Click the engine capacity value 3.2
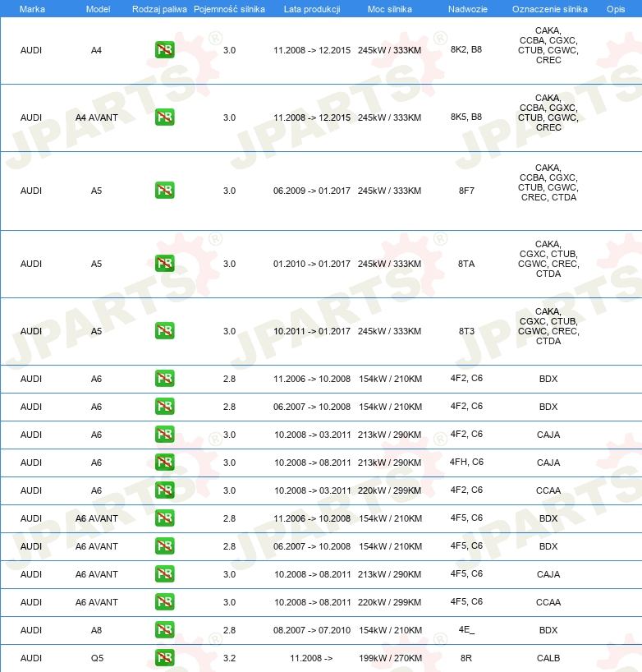 click(229, 658)
